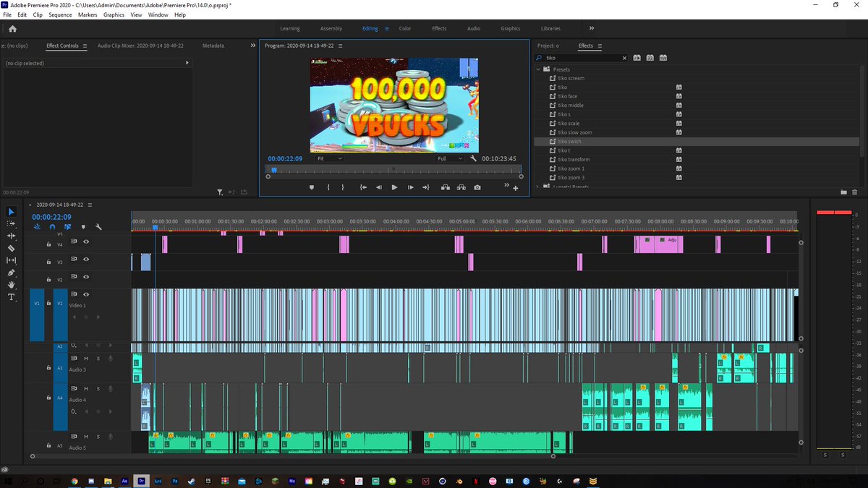Open timeline display settings wrench
The image size is (868, 488).
(x=98, y=226)
